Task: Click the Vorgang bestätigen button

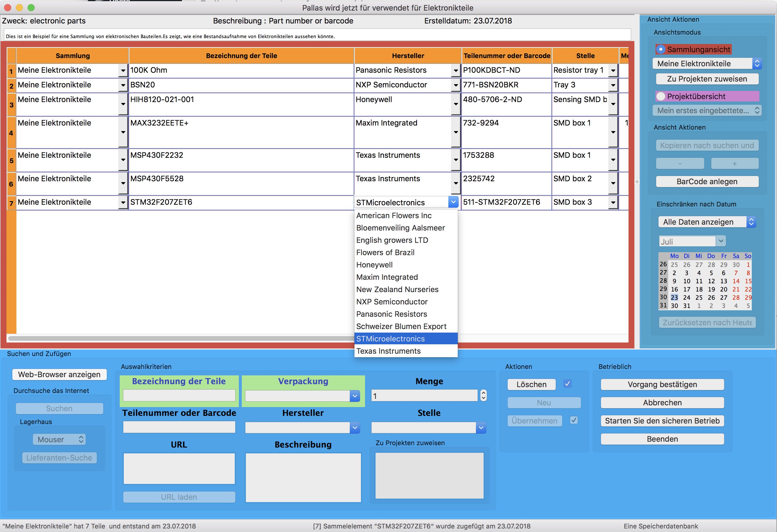Action: 662,384
